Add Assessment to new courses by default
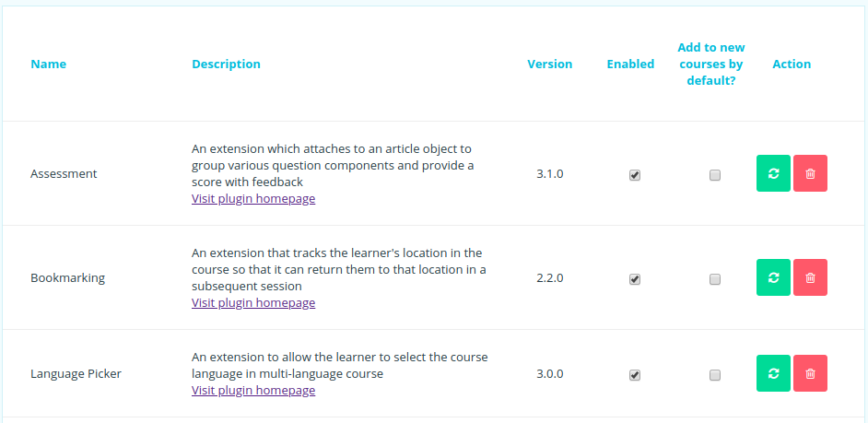This screenshot has width=868, height=423. coord(715,175)
